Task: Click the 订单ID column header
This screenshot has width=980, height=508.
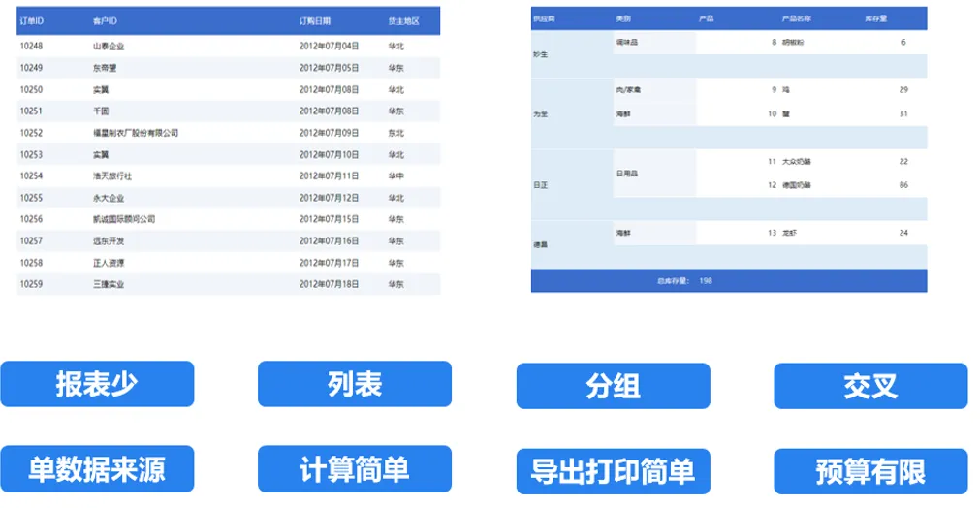Action: click(32, 21)
